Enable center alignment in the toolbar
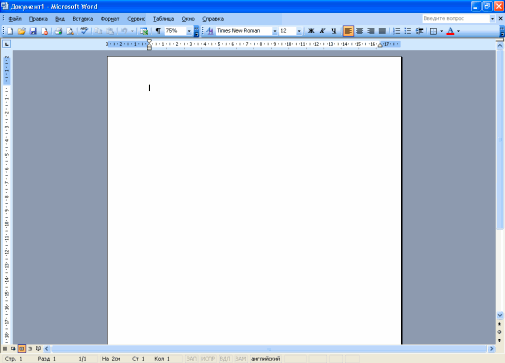 click(359, 31)
